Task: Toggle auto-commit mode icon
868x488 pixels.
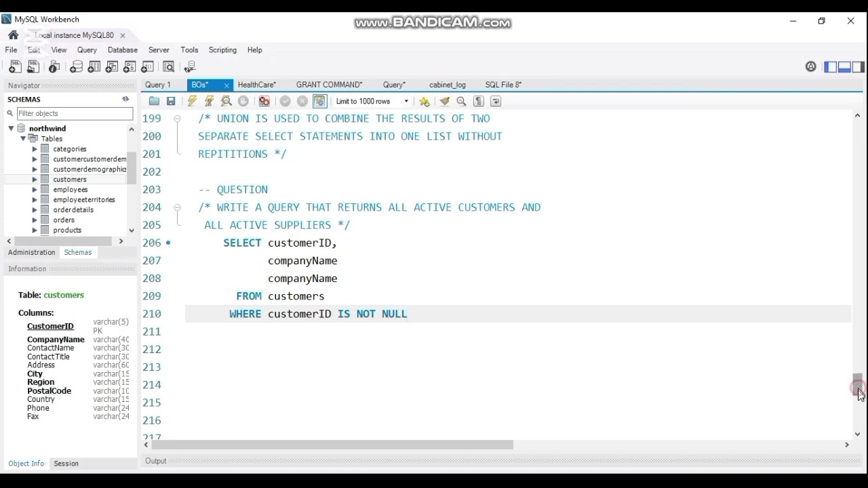Action: (319, 101)
